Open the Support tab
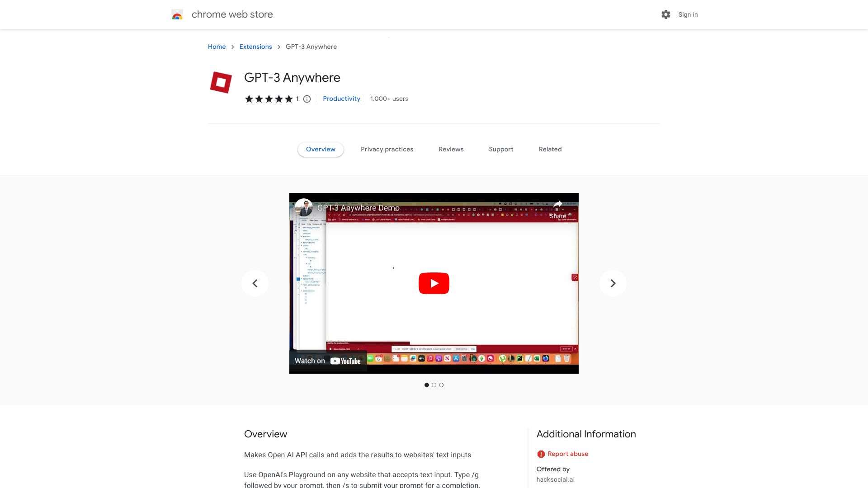 pyautogui.click(x=501, y=150)
